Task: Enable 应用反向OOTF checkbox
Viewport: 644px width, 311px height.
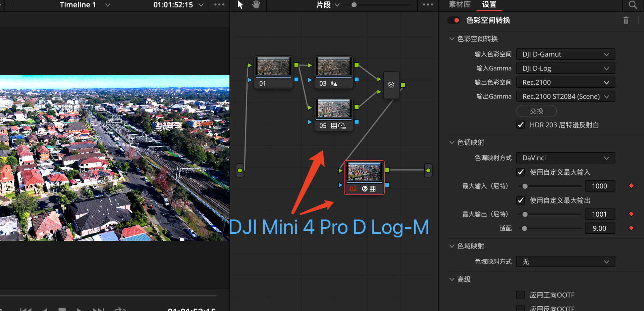Action: point(521,308)
